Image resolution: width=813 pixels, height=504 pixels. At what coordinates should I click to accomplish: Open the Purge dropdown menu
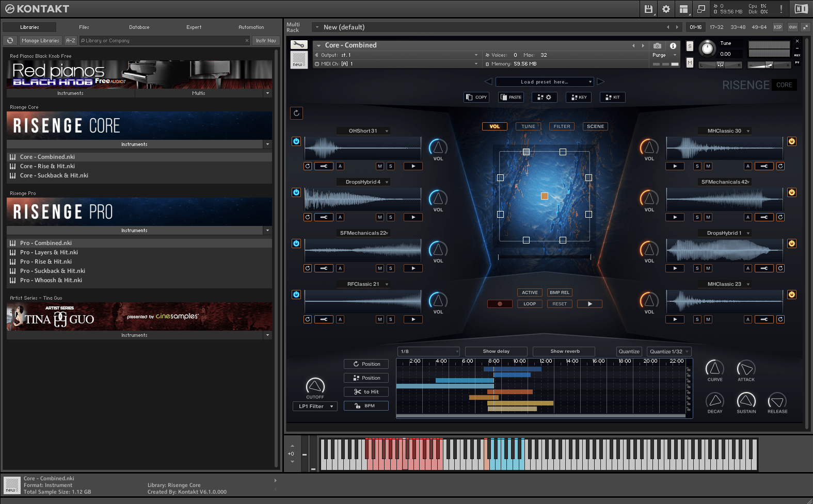[664, 55]
